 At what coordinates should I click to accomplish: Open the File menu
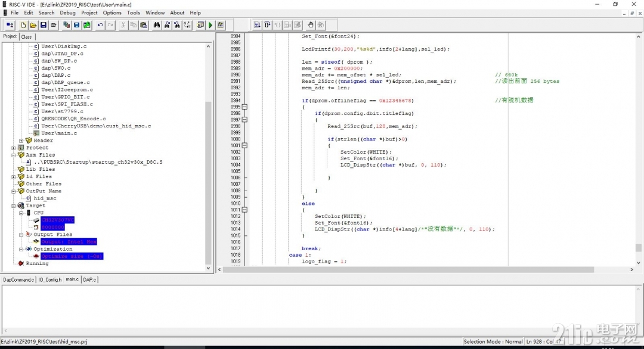point(14,13)
